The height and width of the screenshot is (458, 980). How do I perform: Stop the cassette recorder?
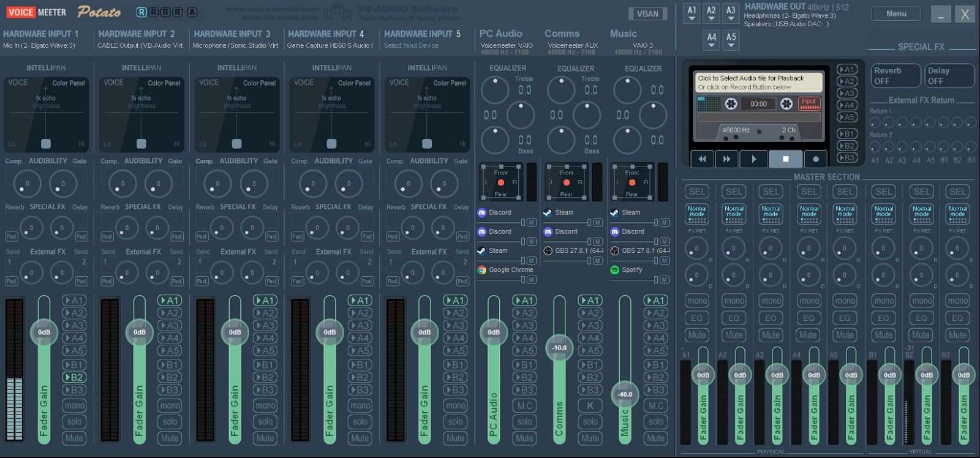[785, 159]
